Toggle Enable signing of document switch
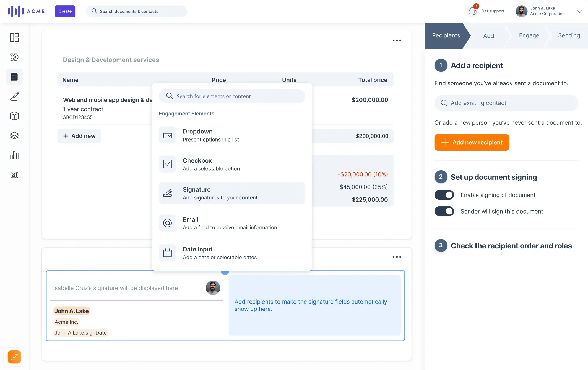 pyautogui.click(x=444, y=195)
